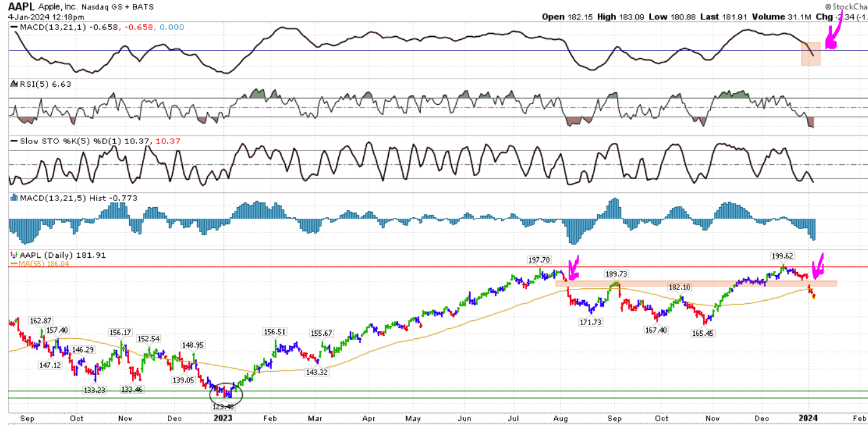Viewport: 868px width, 425px height.
Task: Click the 157.40 price label
Action: [x=57, y=330]
